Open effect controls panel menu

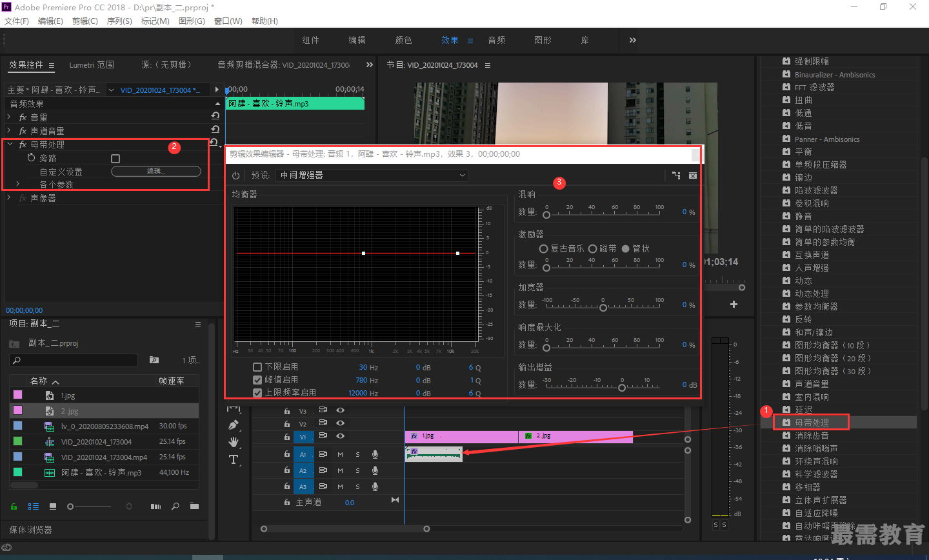[52, 65]
